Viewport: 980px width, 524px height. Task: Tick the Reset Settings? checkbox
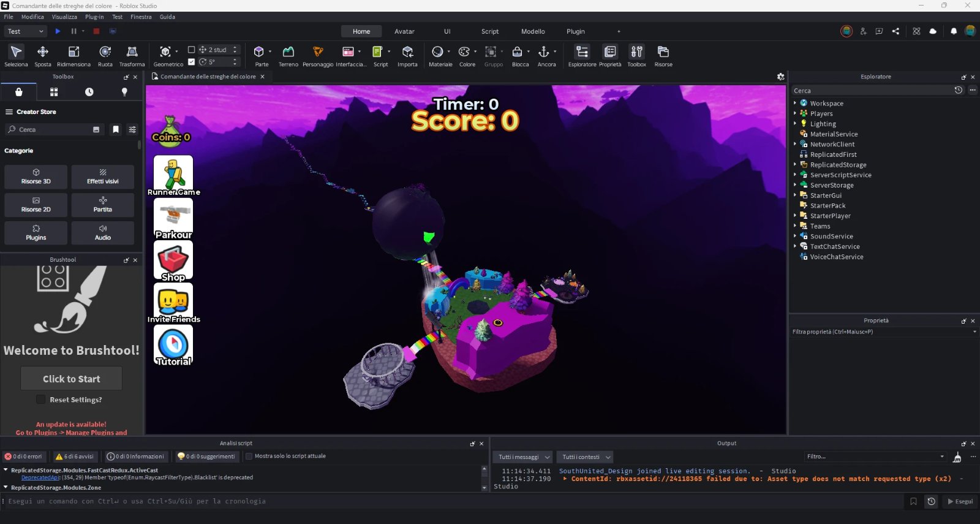(x=40, y=400)
